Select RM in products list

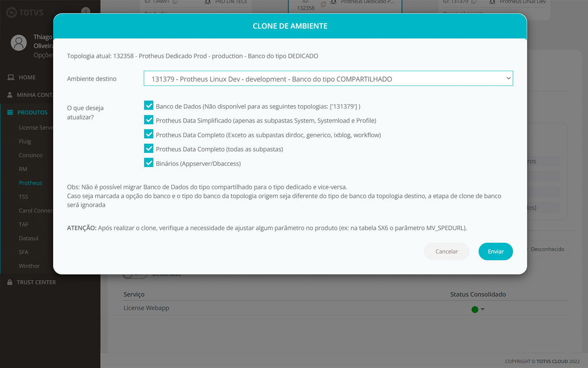23,169
